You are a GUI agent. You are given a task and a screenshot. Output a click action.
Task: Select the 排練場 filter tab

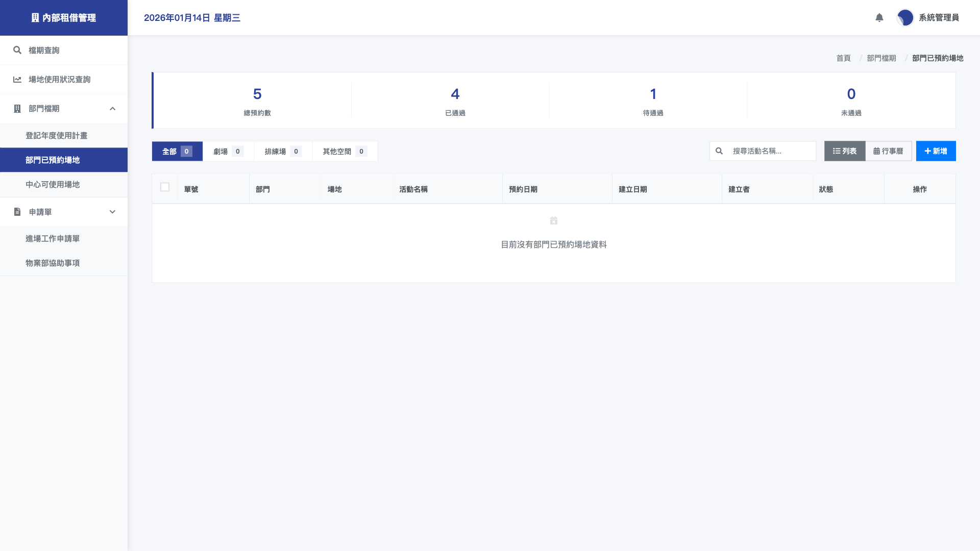283,152
